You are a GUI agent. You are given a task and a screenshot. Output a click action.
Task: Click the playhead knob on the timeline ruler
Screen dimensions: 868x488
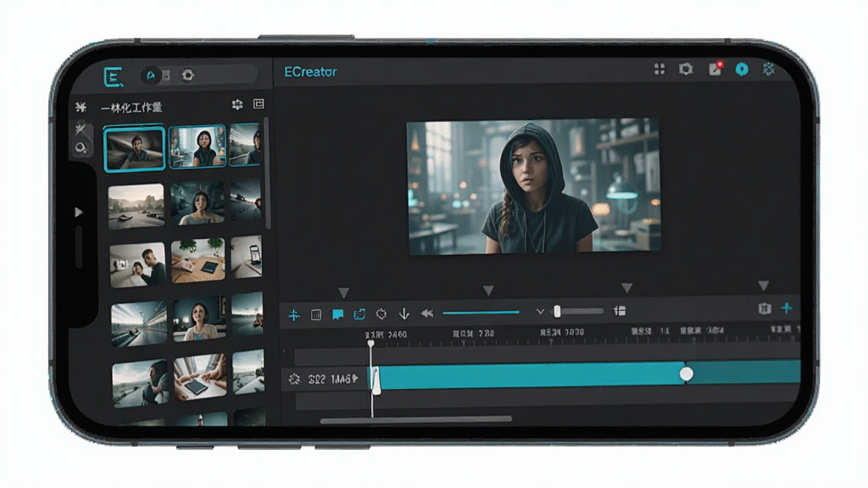(371, 344)
